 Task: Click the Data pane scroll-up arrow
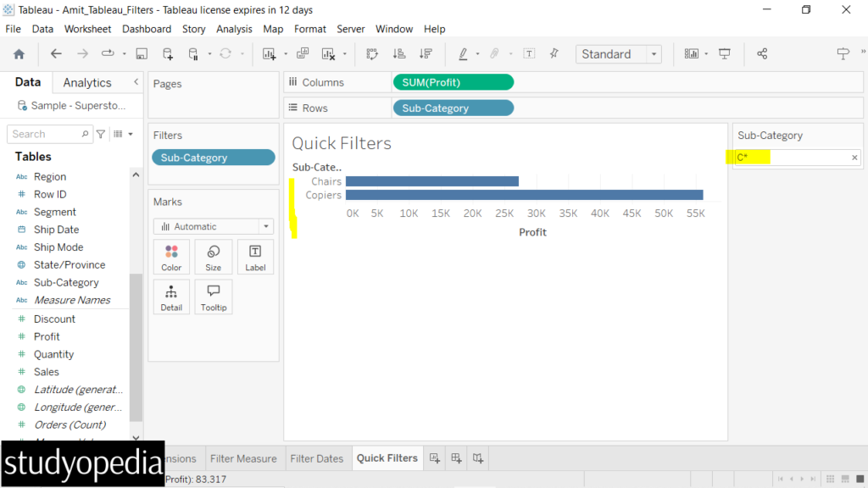tap(136, 175)
